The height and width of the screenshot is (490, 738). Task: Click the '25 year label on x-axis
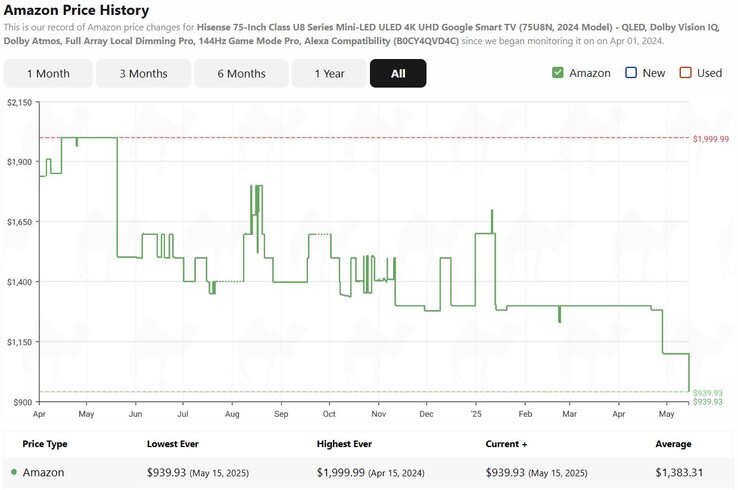coord(476,414)
